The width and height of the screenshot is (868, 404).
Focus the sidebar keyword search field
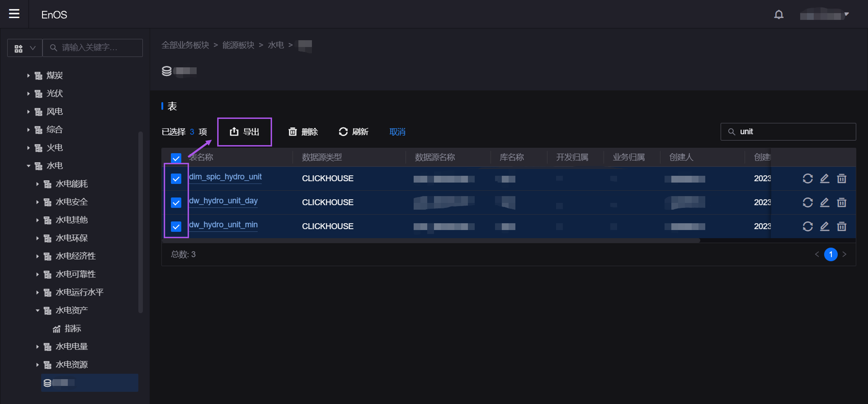pyautogui.click(x=93, y=48)
